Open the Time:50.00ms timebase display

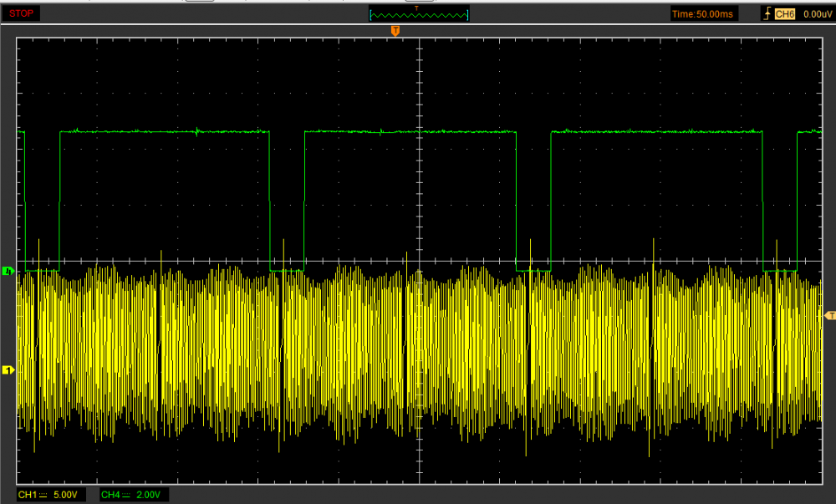pyautogui.click(x=702, y=13)
